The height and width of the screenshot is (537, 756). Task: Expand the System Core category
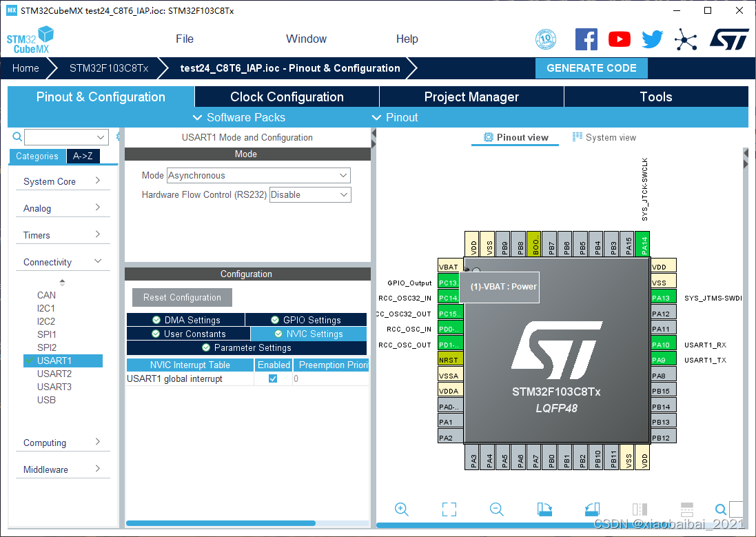click(x=63, y=181)
